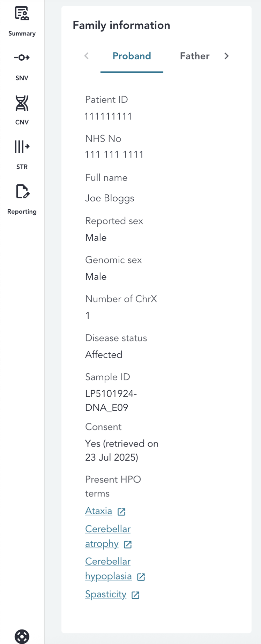Select the Proband tab
This screenshot has height=644, width=261.
click(x=132, y=56)
